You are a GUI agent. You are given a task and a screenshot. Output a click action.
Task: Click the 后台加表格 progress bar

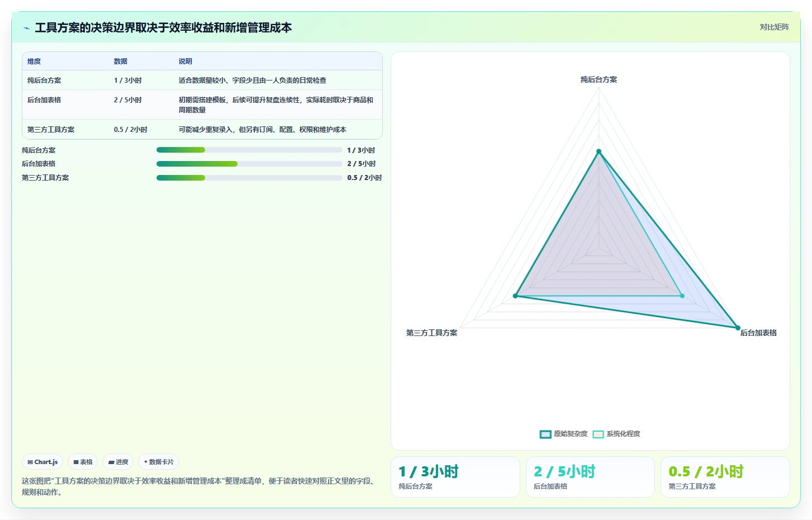249,164
